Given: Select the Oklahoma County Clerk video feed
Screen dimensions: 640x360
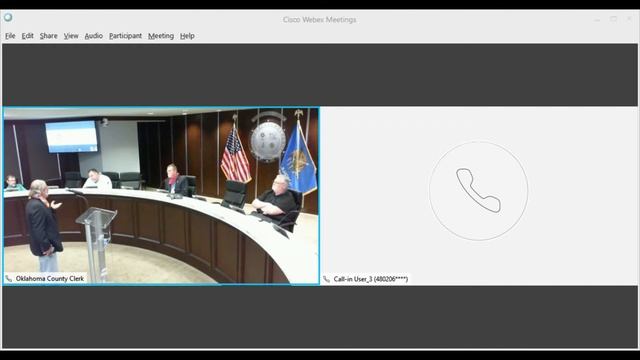Looking at the screenshot, I should (161, 196).
